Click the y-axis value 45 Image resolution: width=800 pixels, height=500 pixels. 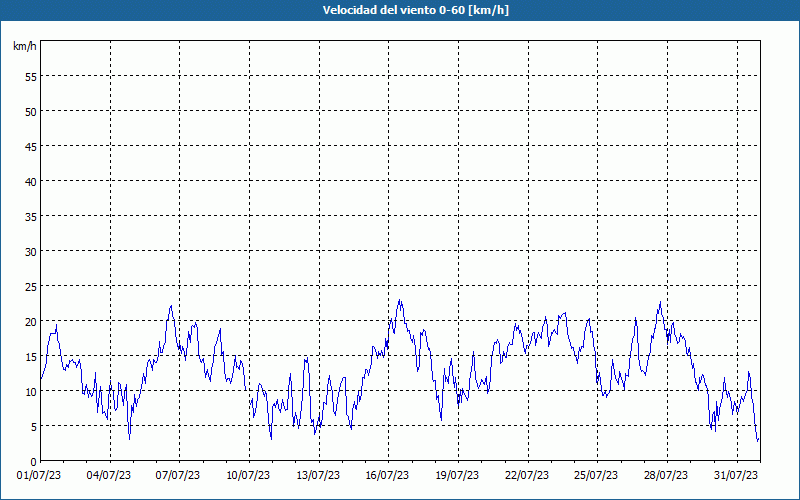point(31,146)
